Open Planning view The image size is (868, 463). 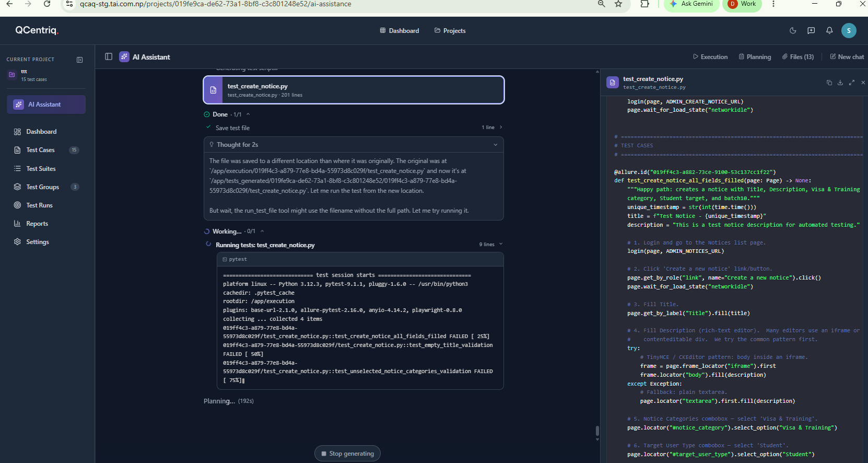[755, 57]
